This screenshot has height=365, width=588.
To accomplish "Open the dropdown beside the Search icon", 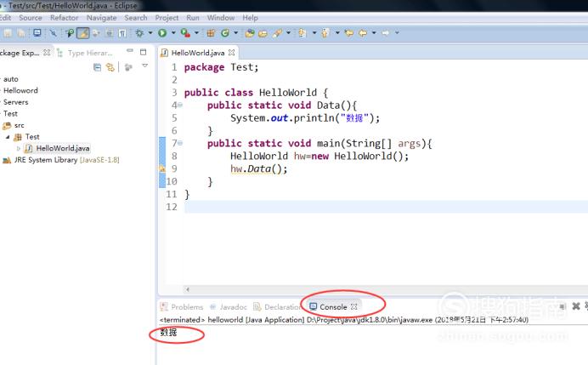I will pyautogui.click(x=288, y=33).
